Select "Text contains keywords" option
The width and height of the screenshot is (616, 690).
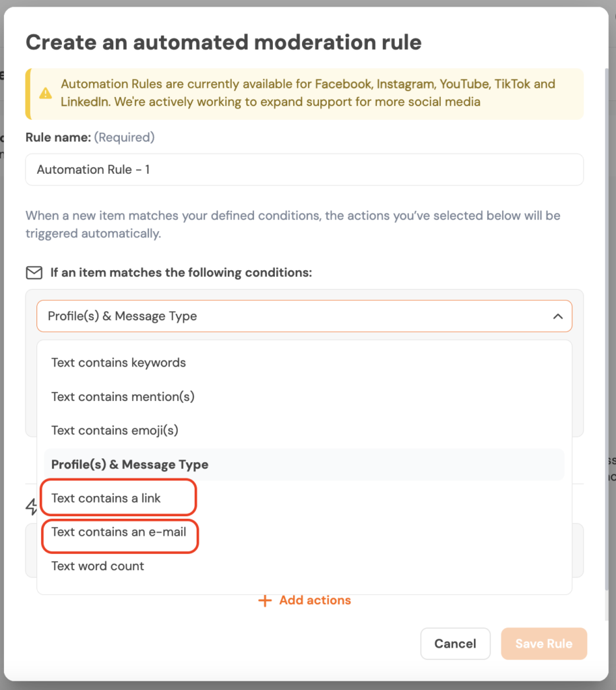coord(119,363)
